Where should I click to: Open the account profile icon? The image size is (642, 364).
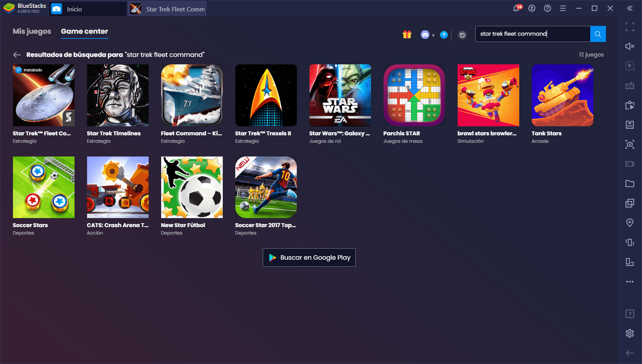532,8
